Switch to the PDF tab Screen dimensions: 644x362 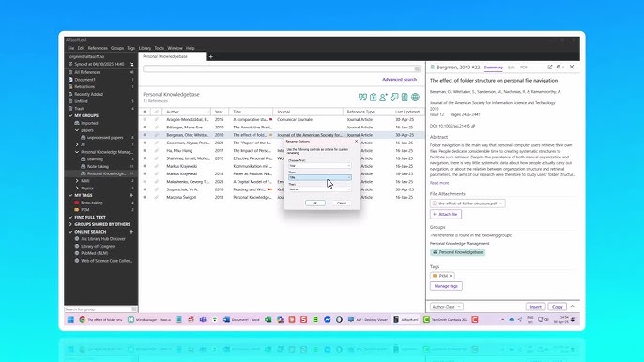(x=524, y=68)
